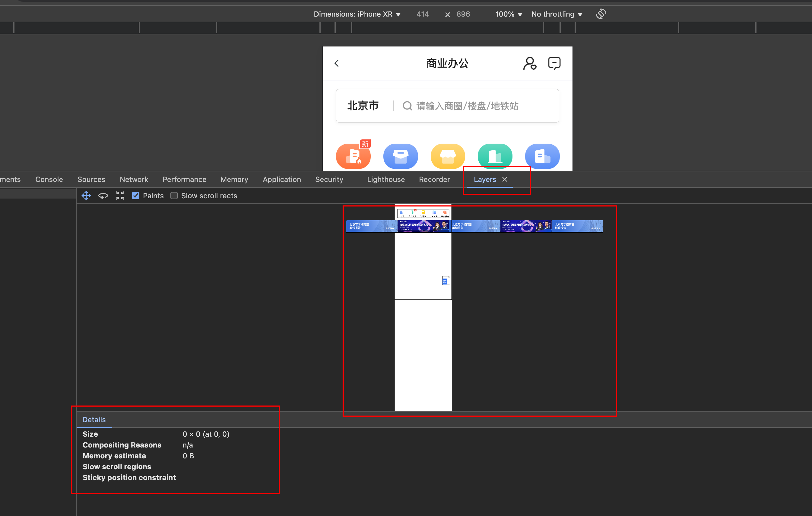Screen dimensions: 812x516
Task: Click Slow scroll regions label
Action: coord(117,467)
